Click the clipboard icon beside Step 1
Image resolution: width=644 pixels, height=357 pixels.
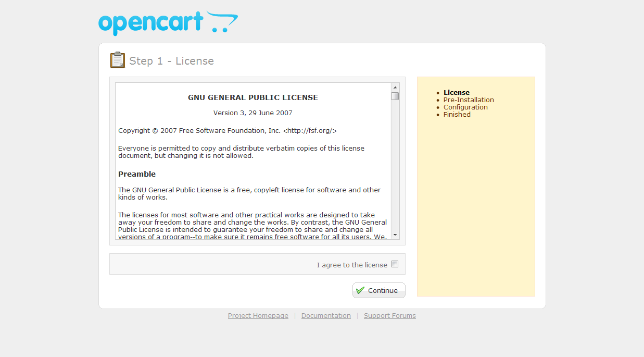click(118, 60)
